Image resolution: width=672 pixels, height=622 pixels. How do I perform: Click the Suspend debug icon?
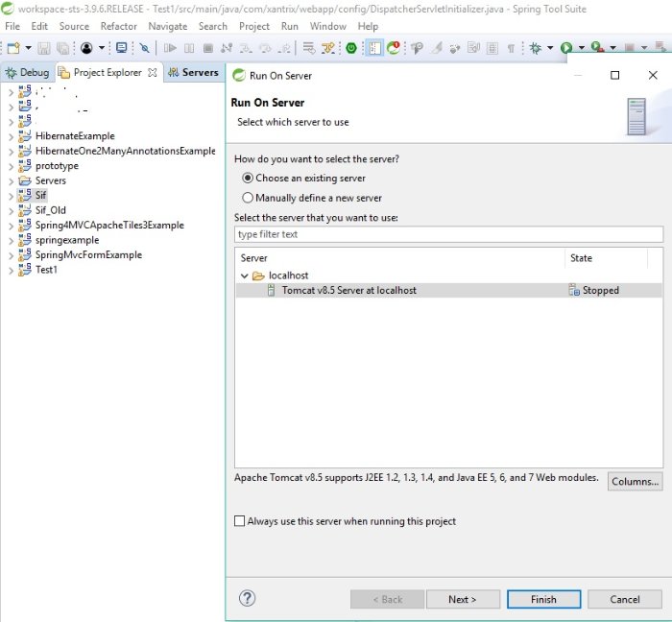(x=189, y=48)
